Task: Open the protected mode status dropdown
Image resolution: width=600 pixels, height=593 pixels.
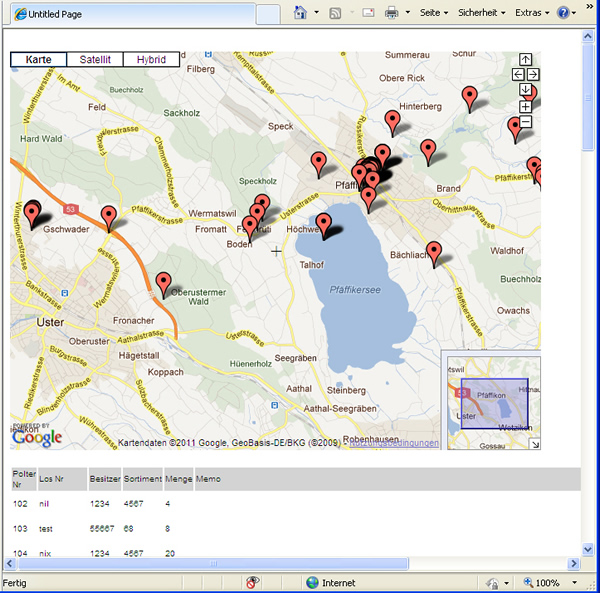Action: 507,583
